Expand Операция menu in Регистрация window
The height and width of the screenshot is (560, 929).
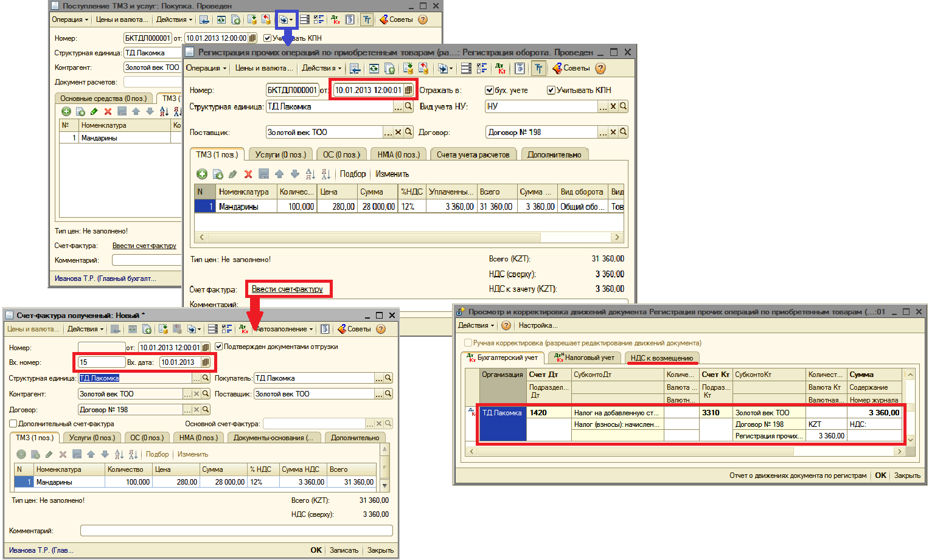click(x=206, y=68)
